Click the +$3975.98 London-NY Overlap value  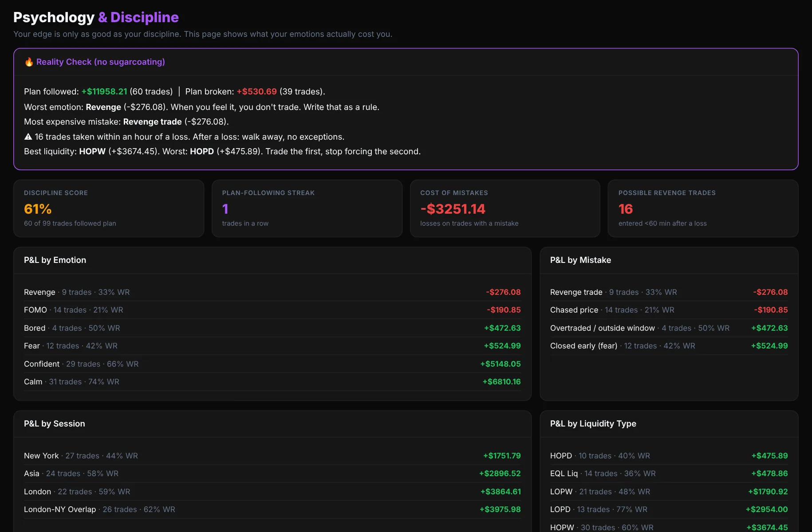pyautogui.click(x=500, y=509)
